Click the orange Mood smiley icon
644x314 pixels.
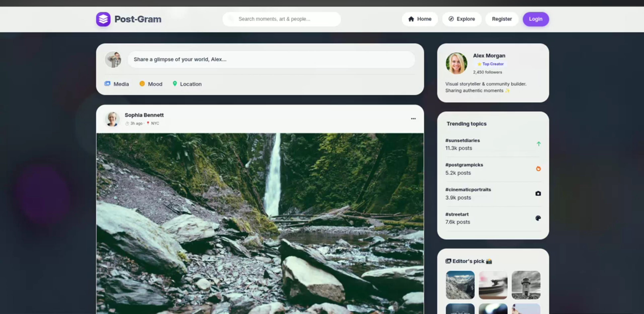pyautogui.click(x=142, y=84)
